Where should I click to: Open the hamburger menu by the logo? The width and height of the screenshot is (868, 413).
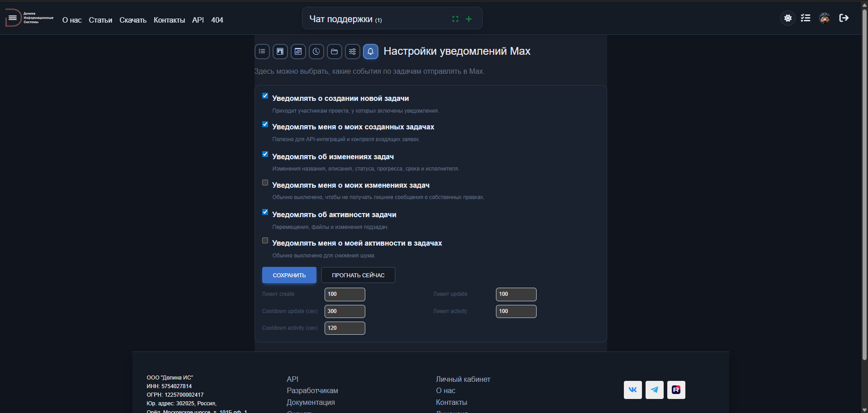tap(13, 18)
